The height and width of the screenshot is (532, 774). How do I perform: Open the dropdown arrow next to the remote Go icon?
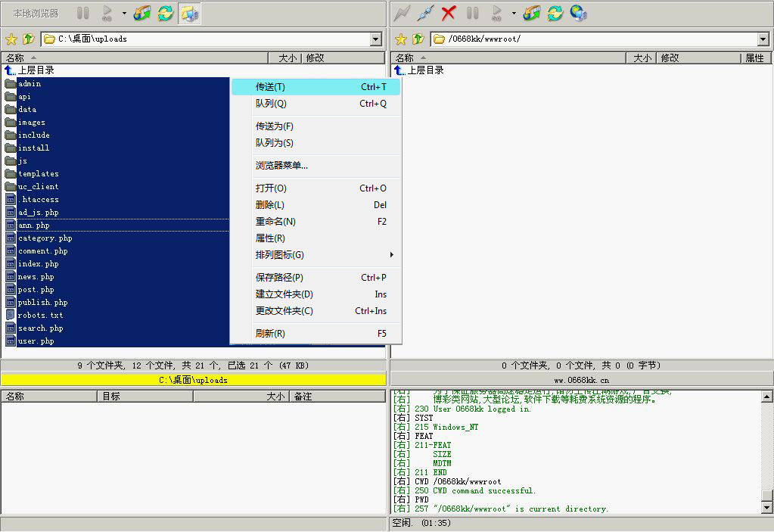514,14
